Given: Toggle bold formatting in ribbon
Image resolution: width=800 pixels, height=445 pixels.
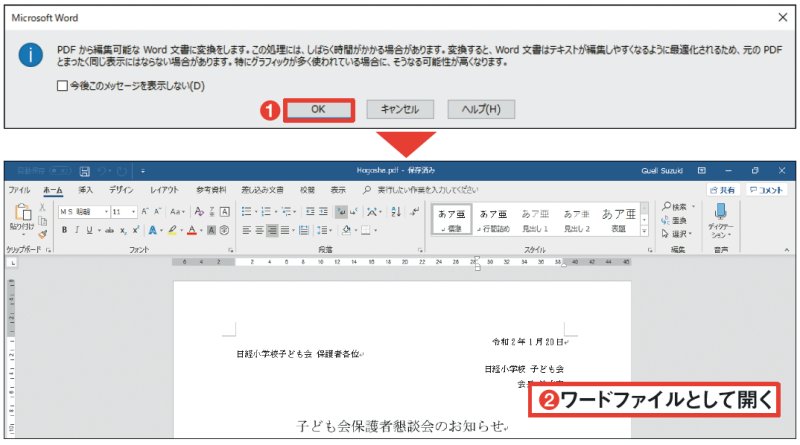Looking at the screenshot, I should (64, 230).
